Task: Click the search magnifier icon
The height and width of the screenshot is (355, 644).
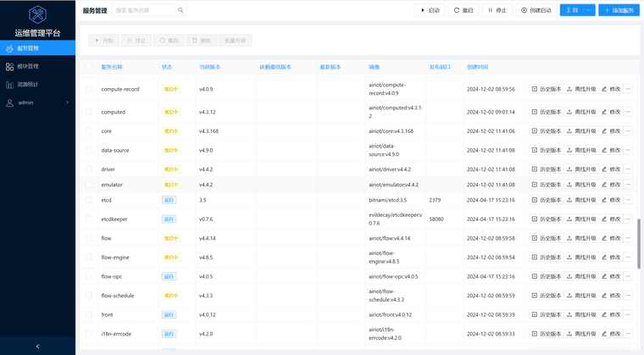Action: point(180,10)
